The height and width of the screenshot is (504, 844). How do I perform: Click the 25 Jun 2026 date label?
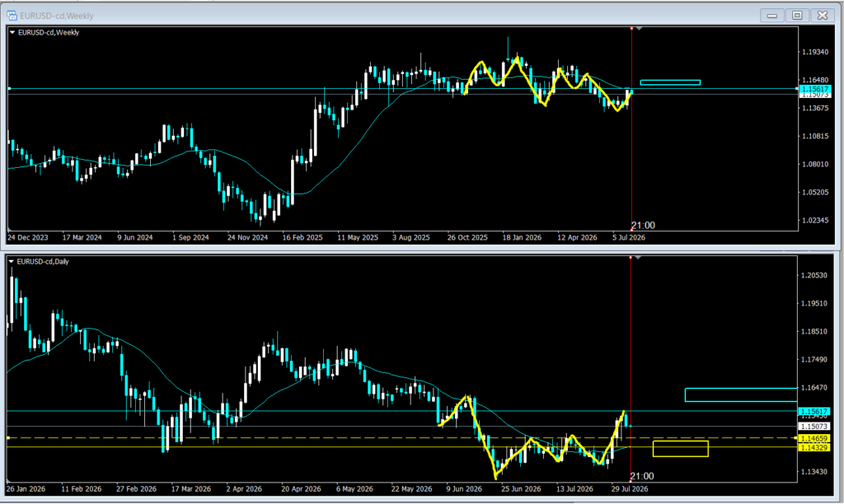click(521, 489)
